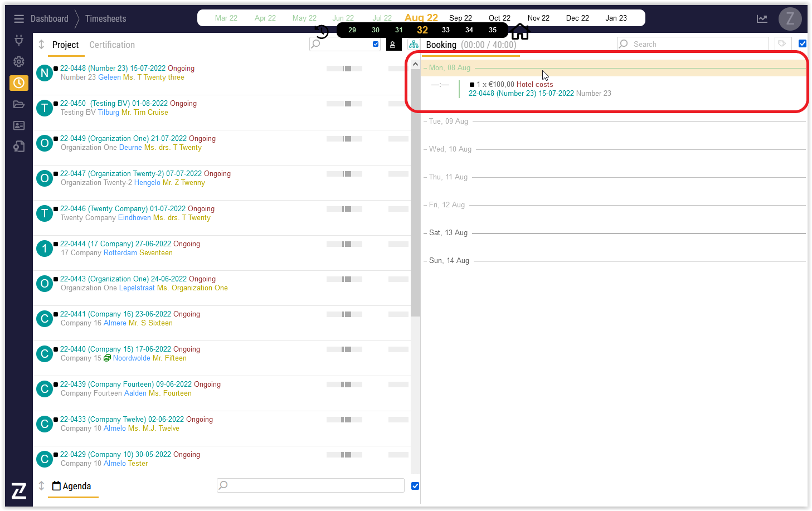Click the plug icon in the sidebar
The image size is (812, 511).
click(19, 40)
